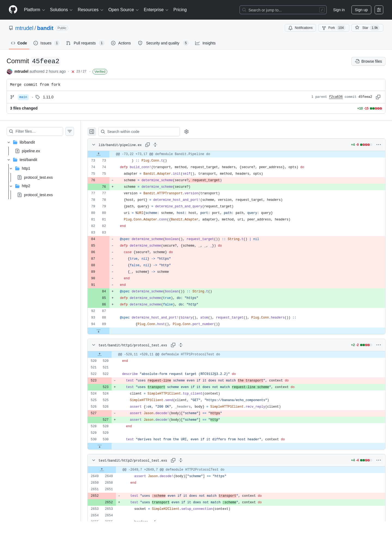
Task: Toggle the file tree sidebar
Action: point(92,132)
